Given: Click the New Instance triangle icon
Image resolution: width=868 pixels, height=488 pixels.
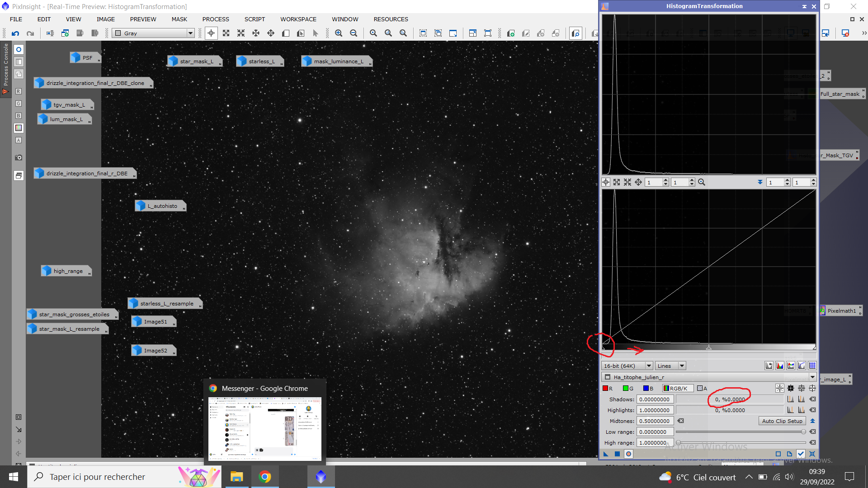Looking at the screenshot, I should [606, 454].
